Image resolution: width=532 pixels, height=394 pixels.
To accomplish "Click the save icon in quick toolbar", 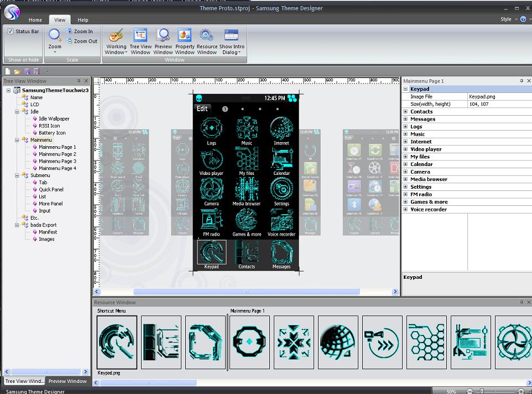I will click(x=27, y=71).
